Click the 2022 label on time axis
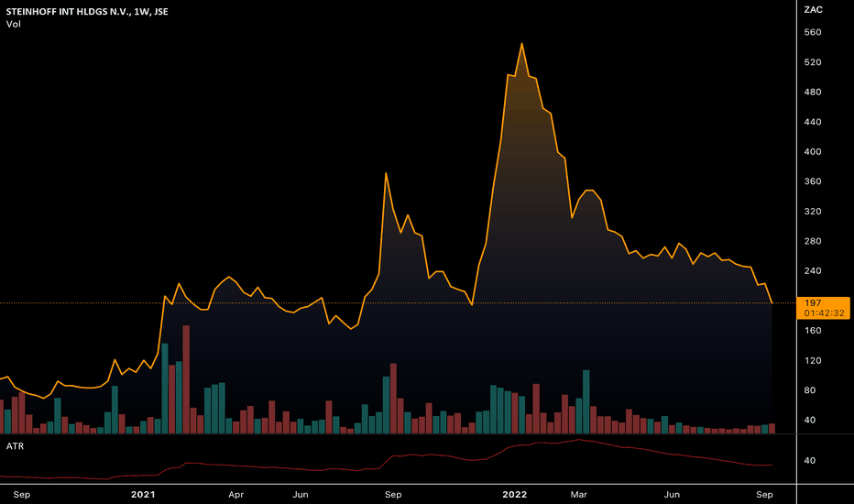This screenshot has width=854, height=504. (515, 494)
